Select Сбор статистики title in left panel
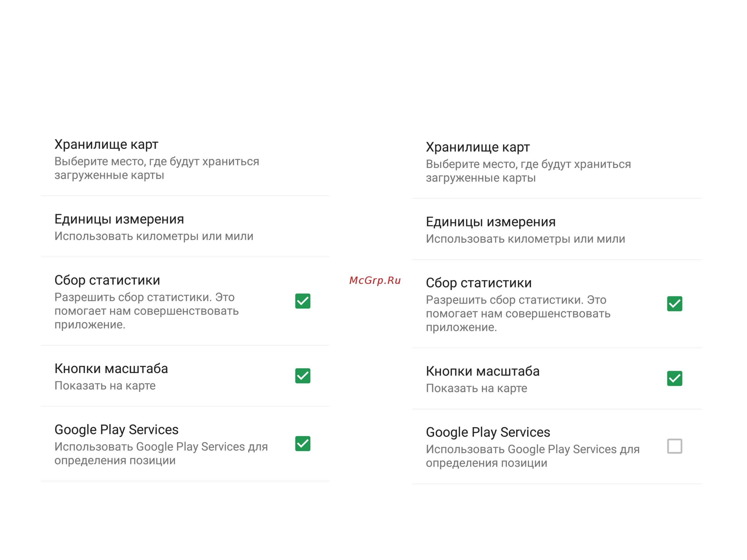The height and width of the screenshot is (560, 747). coord(107,280)
